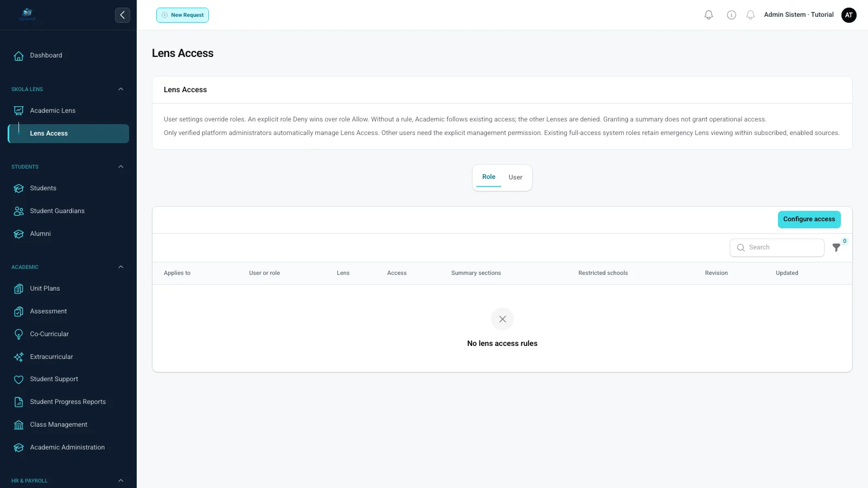The width and height of the screenshot is (868, 488).
Task: Open Lens Access in the sidebar
Action: [68, 133]
